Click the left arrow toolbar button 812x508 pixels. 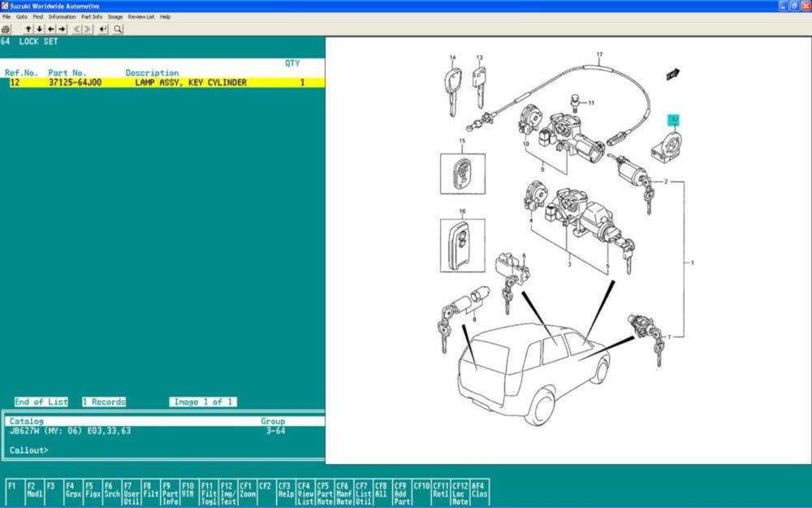[x=51, y=29]
